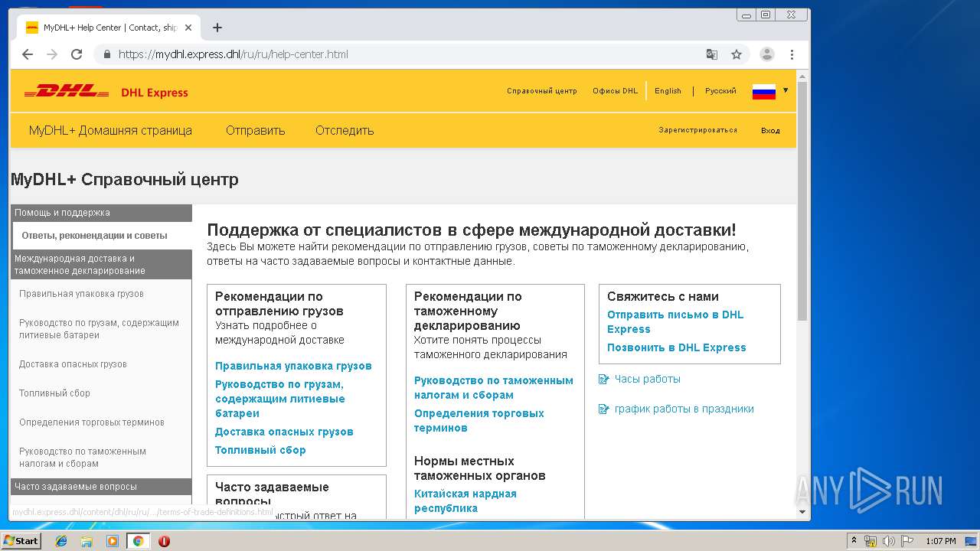Viewport: 980px width, 551px height.
Task: Click the Opera taskbar icon
Action: pyautogui.click(x=164, y=541)
